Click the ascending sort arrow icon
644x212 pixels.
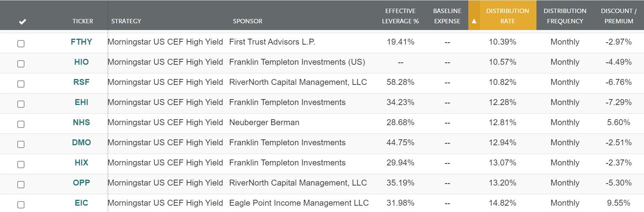pos(474,21)
